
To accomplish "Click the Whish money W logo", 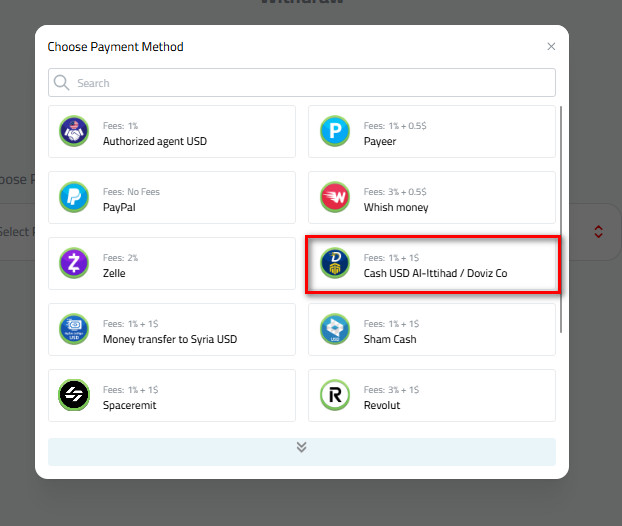I will (x=335, y=197).
